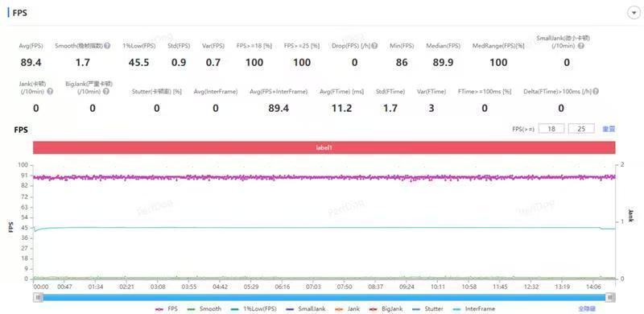Image resolution: width=644 pixels, height=314 pixels.
Task: Click the Smooth value 1.7
Action: click(82, 63)
